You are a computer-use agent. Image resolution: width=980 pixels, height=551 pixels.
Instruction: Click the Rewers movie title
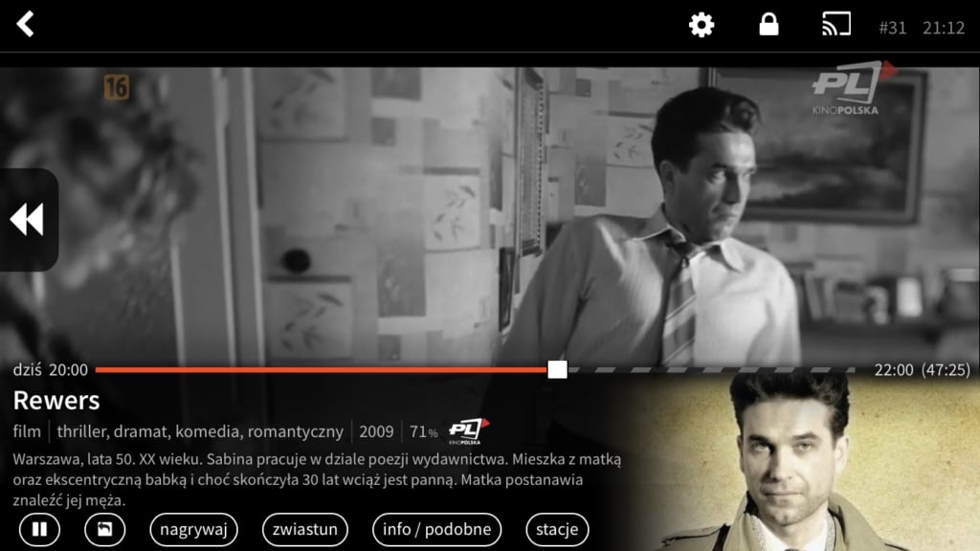(57, 400)
